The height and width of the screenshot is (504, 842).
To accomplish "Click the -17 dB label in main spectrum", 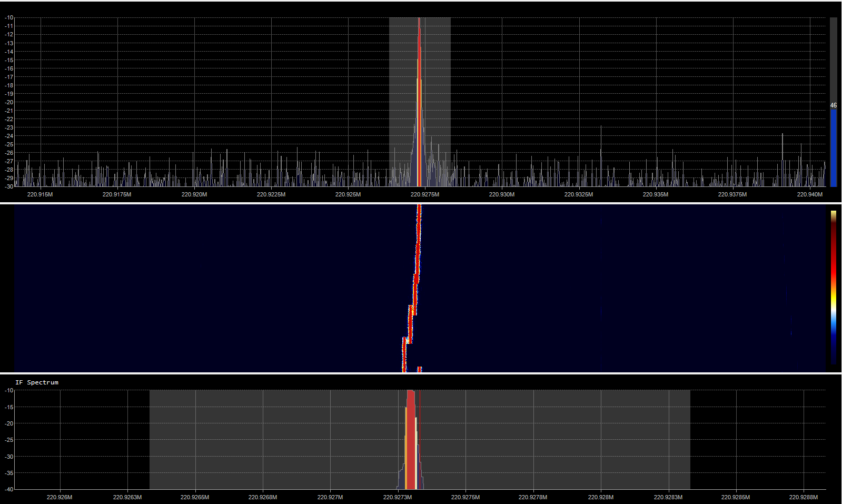I will (x=9, y=77).
